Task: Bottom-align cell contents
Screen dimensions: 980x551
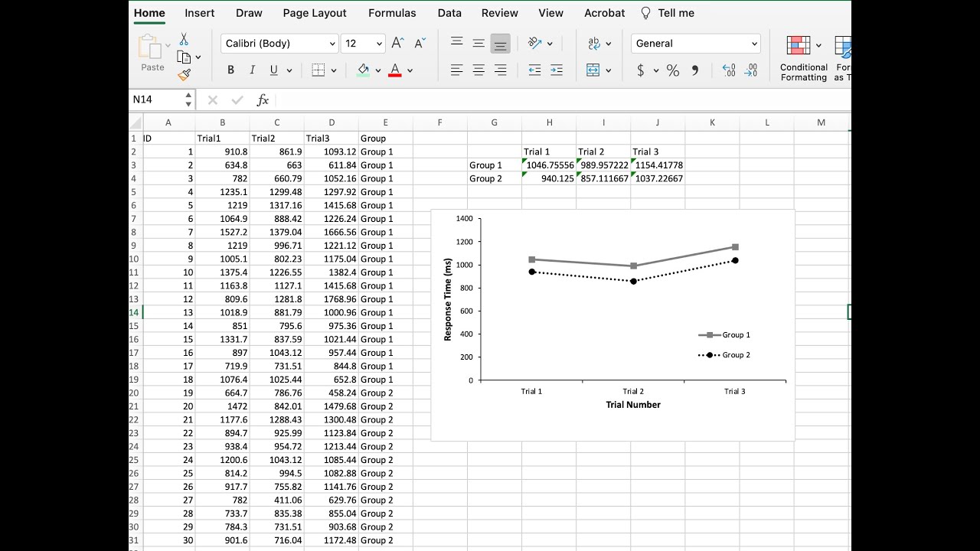Action: pyautogui.click(x=500, y=44)
